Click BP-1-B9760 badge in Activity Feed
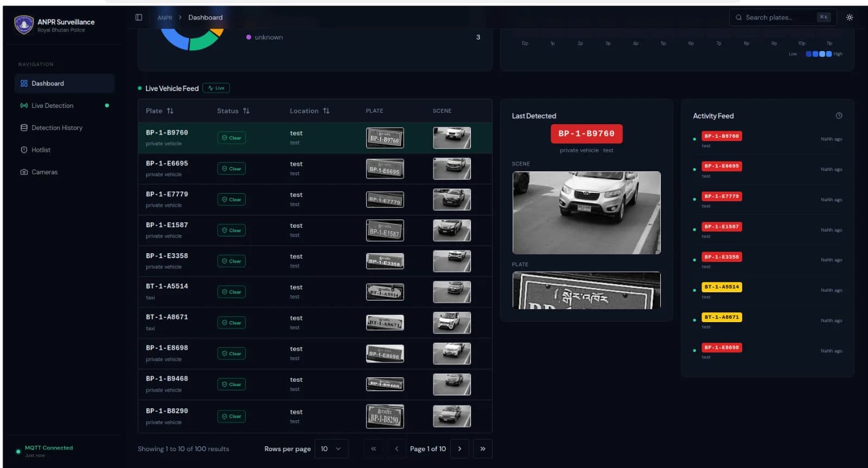This screenshot has width=868, height=468. click(722, 136)
